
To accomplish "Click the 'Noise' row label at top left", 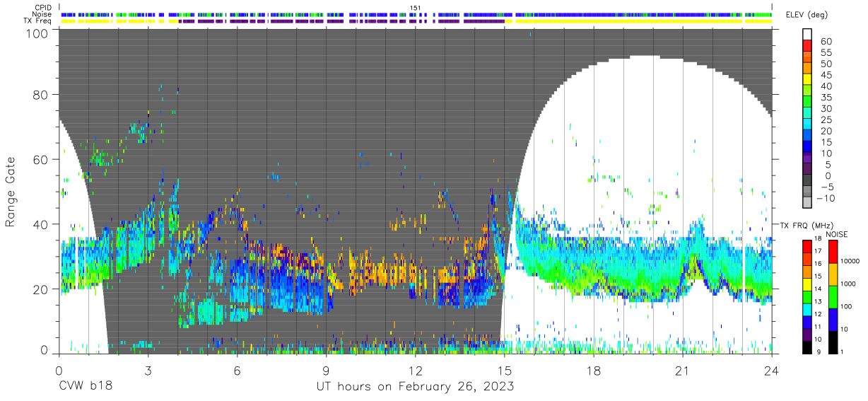I will tap(41, 14).
